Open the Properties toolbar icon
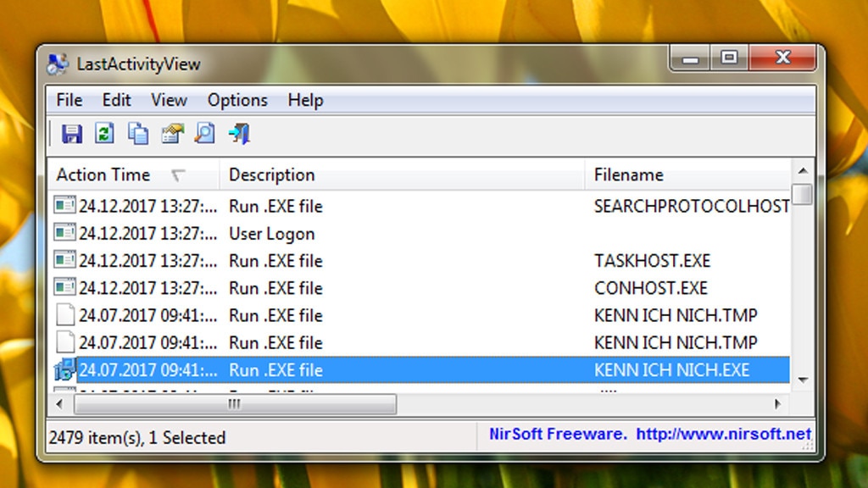 coord(172,134)
